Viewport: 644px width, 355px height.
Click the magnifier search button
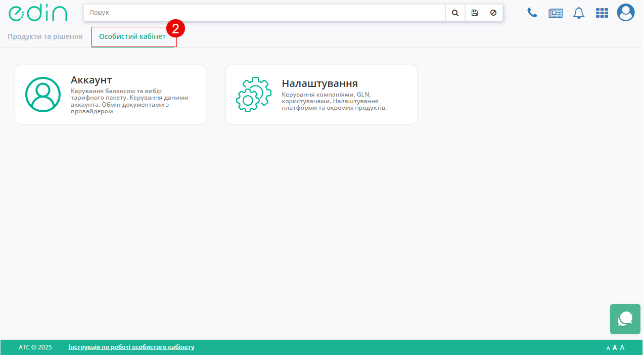point(455,13)
